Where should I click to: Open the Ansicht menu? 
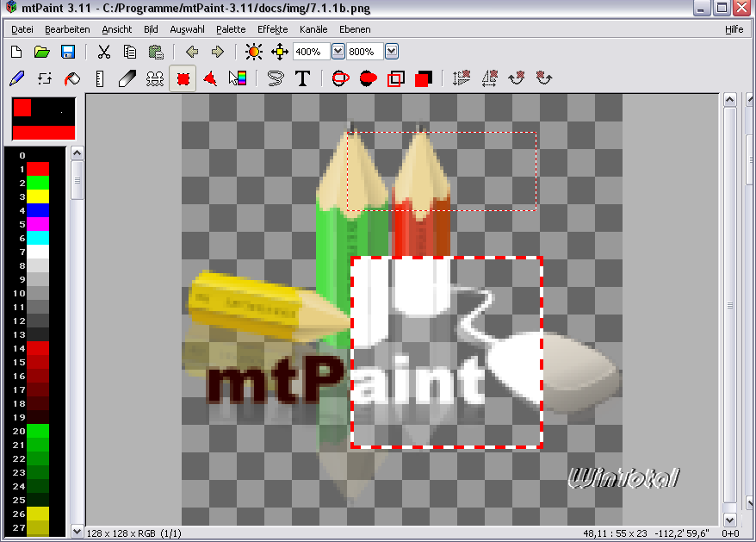[117, 29]
